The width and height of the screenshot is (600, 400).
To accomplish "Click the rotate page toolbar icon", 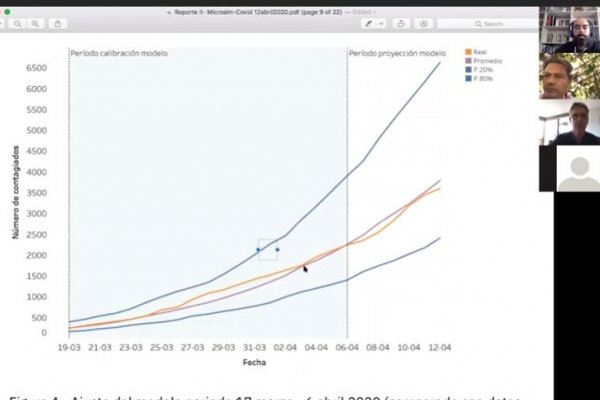I will [401, 24].
